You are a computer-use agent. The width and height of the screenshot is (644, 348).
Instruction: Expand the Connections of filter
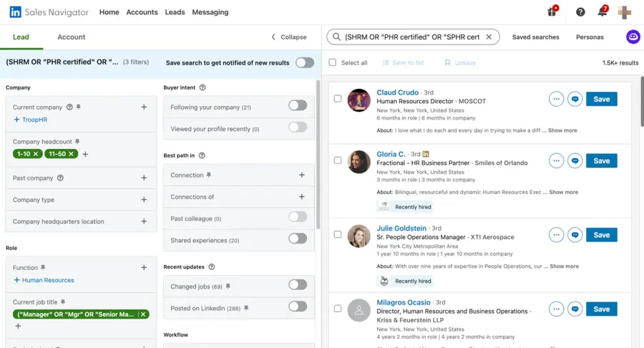coord(301,197)
